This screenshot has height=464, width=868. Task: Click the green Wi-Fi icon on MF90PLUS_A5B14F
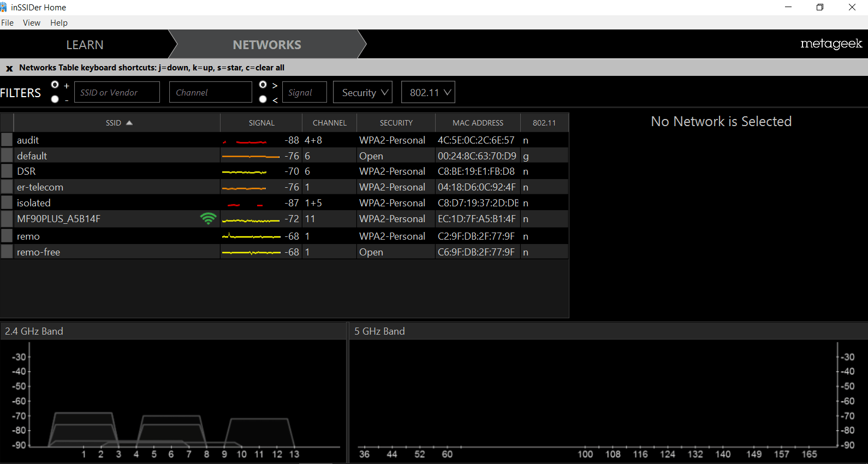(208, 219)
